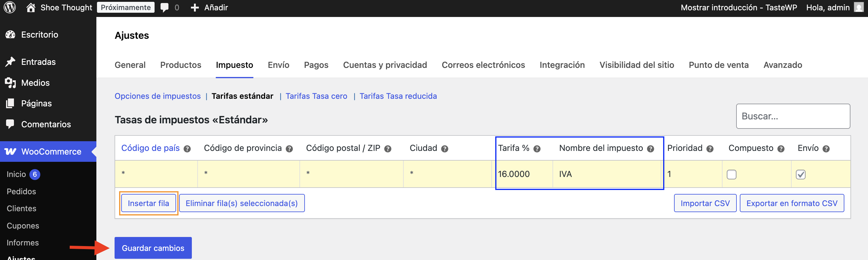Open admin user avatar

859,7
